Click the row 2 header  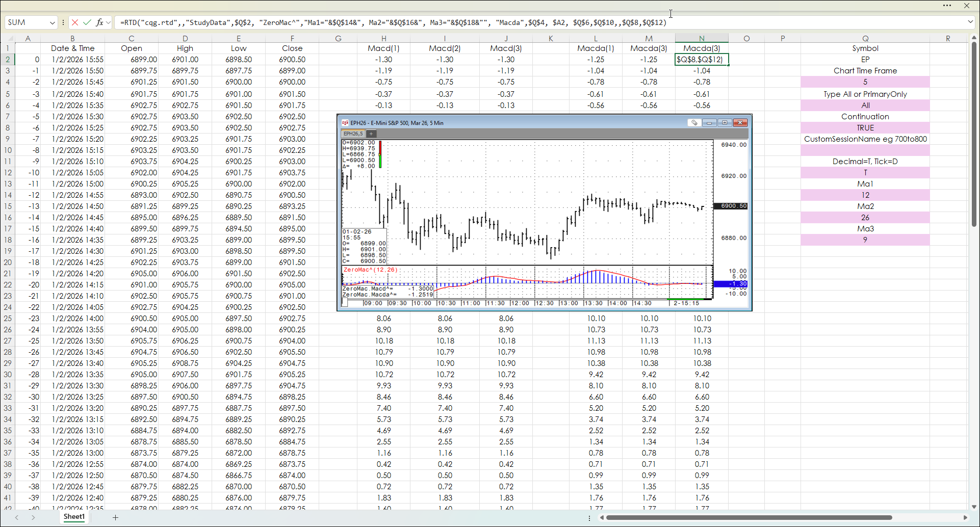8,60
